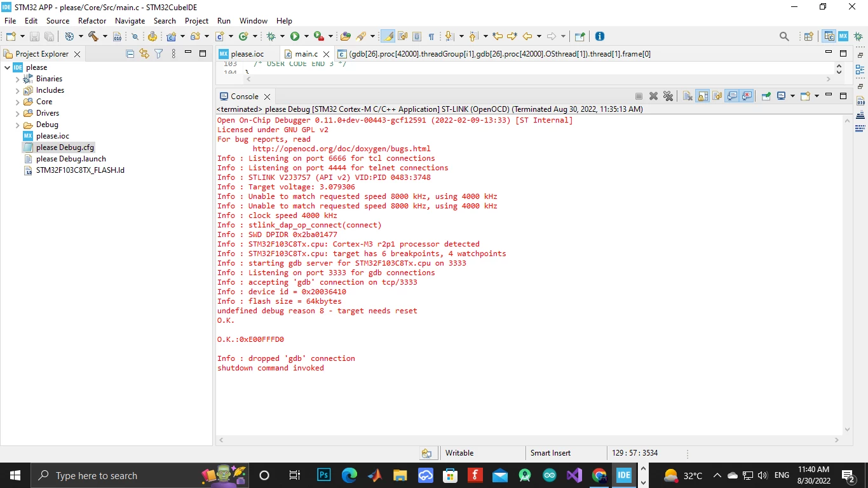
Task: Click the Skip All Breakpoints icon
Action: (135, 37)
